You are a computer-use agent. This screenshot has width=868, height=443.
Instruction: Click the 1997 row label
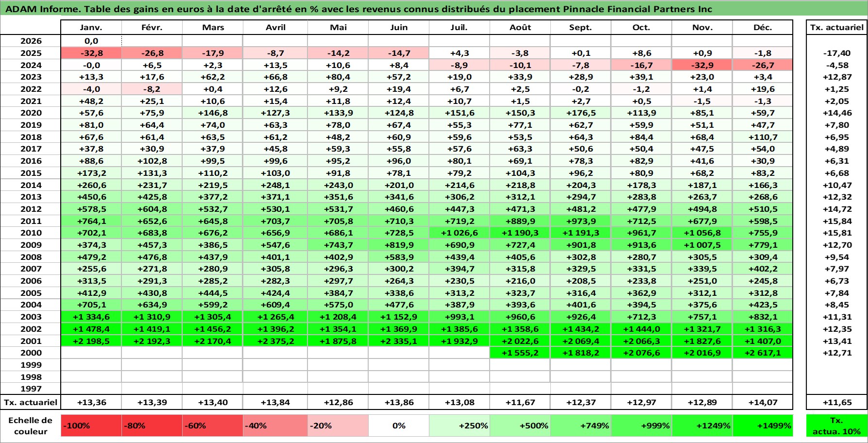pyautogui.click(x=31, y=389)
